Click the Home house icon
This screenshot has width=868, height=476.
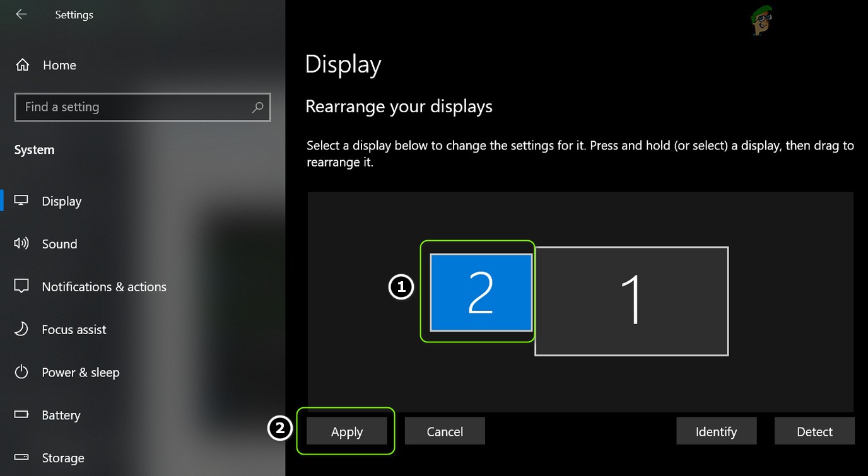pos(21,64)
